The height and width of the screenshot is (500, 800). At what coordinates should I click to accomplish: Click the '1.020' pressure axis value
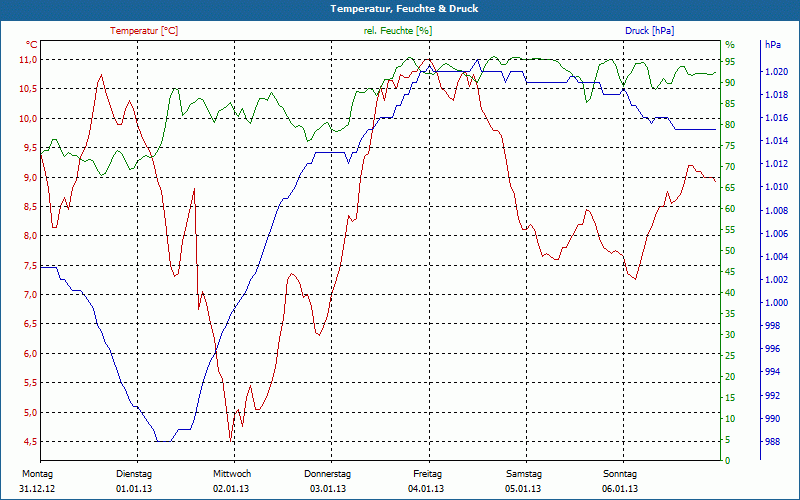[x=776, y=72]
